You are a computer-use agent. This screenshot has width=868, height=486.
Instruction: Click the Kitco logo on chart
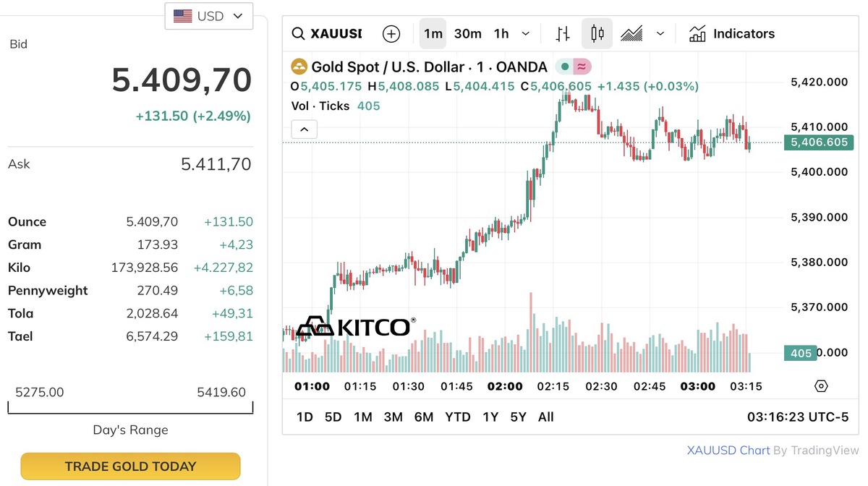(x=356, y=327)
